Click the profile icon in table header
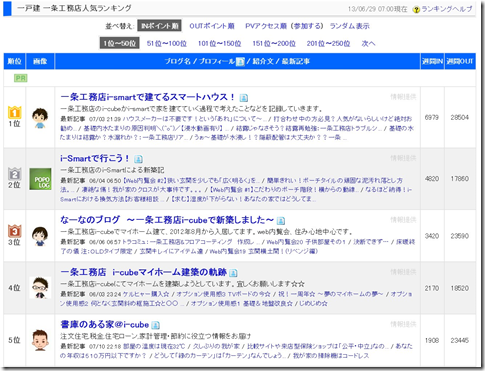The image size is (485, 371). (x=240, y=62)
